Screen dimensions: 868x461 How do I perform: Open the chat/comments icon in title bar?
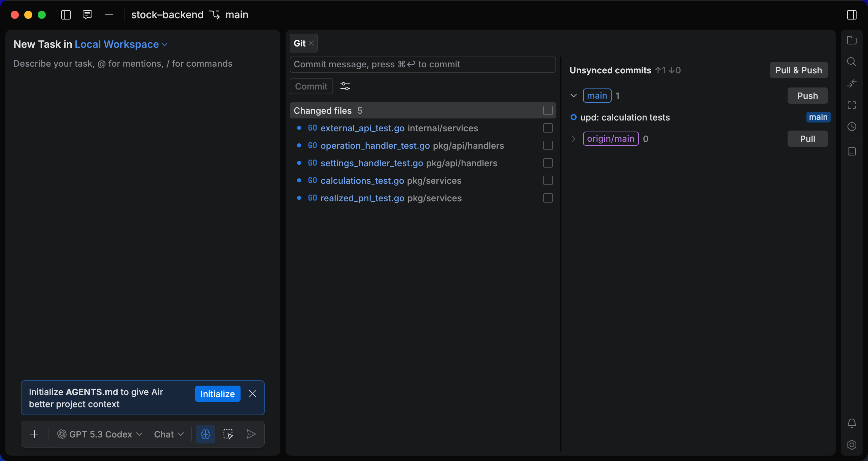(x=87, y=15)
